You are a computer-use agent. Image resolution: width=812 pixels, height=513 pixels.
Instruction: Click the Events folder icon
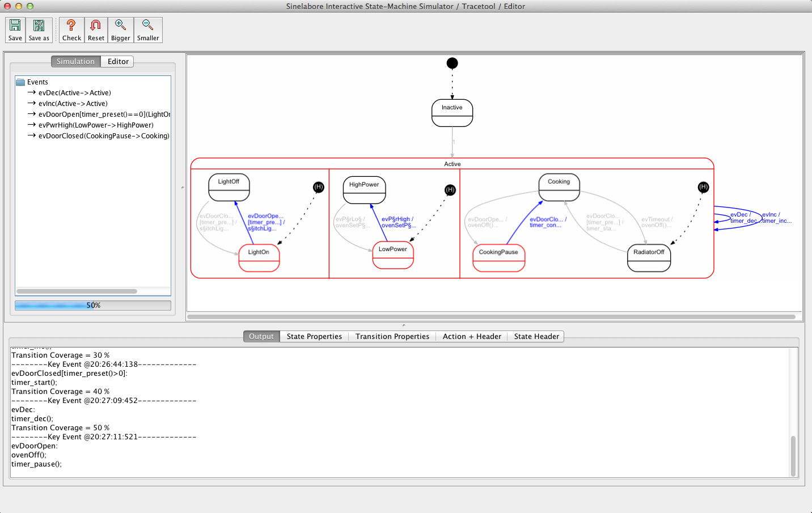pos(20,82)
